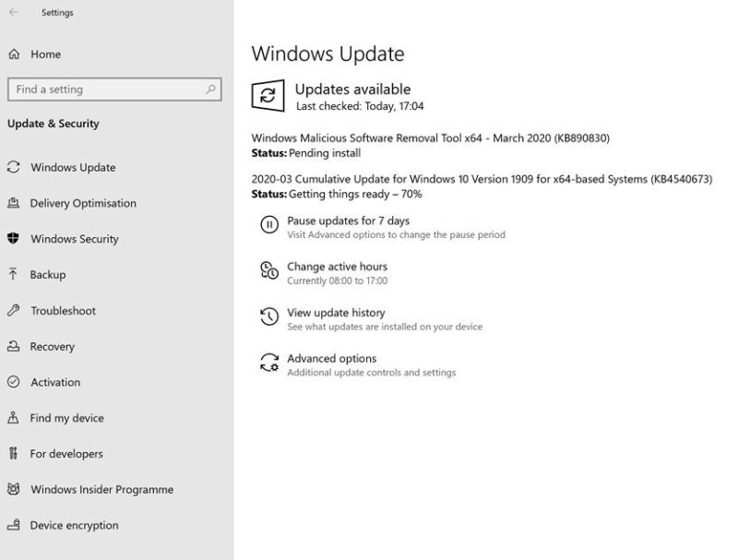Click the back arrow in Settings
The width and height of the screenshot is (738, 560).
[14, 12]
